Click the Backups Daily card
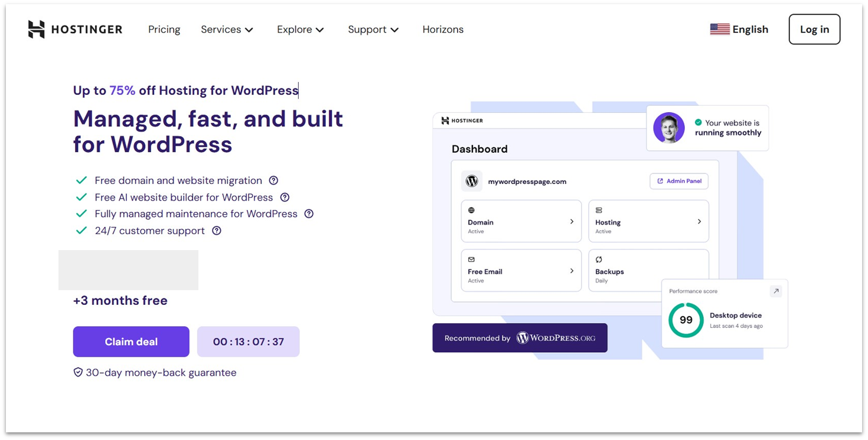Viewport: 868px width, 440px height. pyautogui.click(x=648, y=270)
